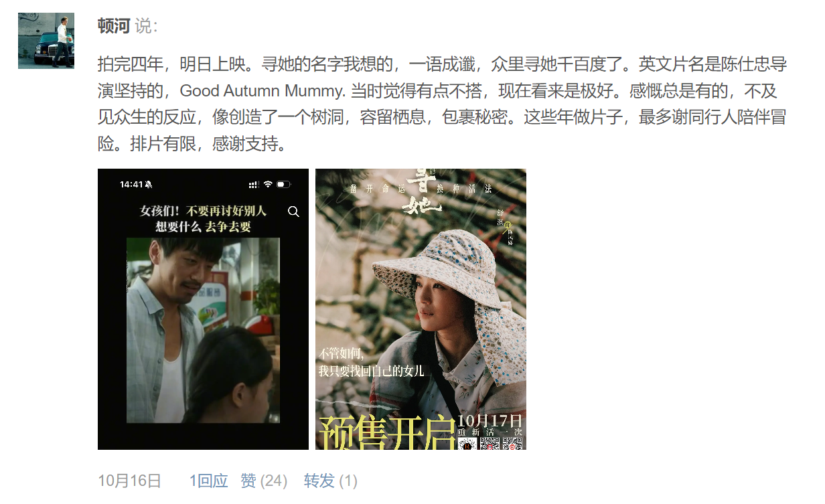
Task: Click the (1) repost count
Action: pyautogui.click(x=348, y=481)
